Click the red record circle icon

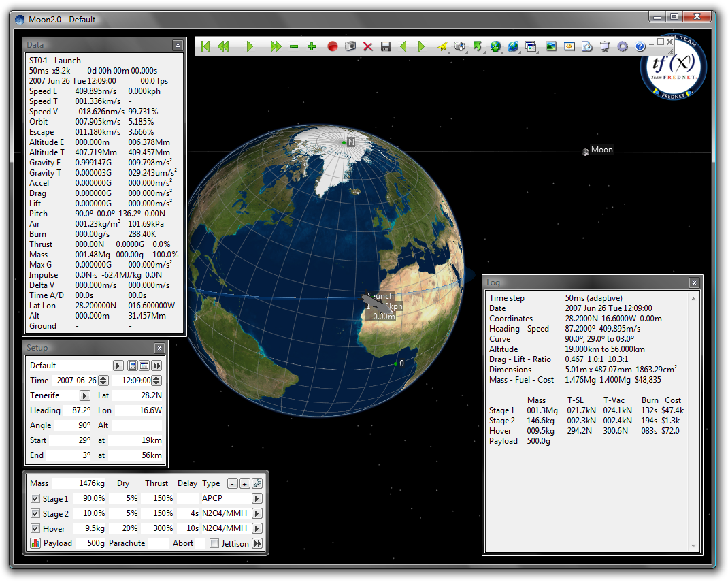tap(332, 46)
